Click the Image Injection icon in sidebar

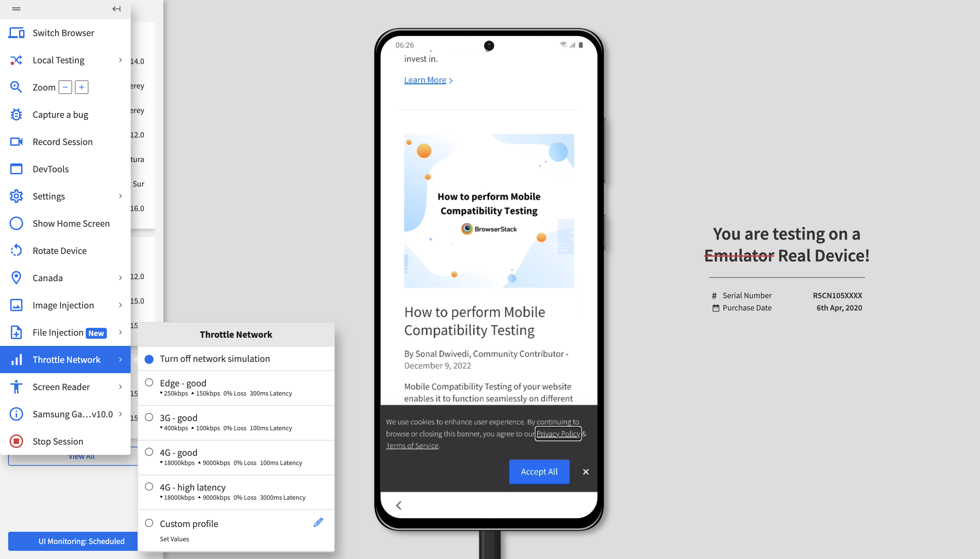[x=16, y=305]
